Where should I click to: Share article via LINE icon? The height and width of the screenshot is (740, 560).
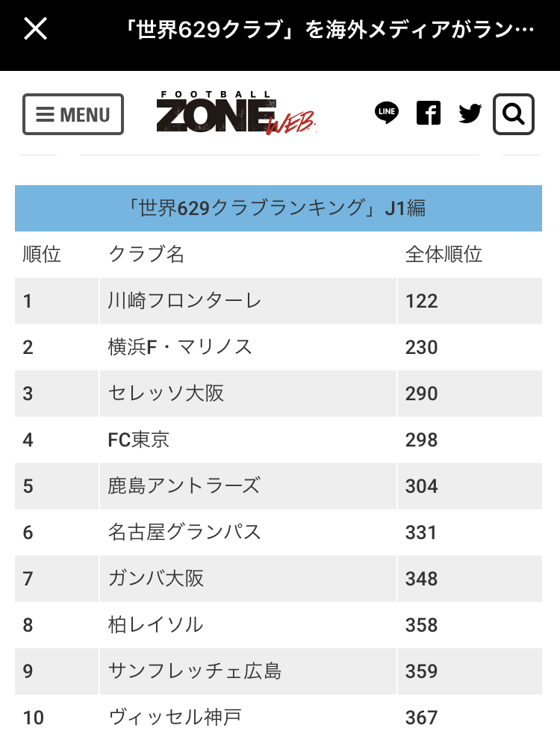(x=386, y=114)
